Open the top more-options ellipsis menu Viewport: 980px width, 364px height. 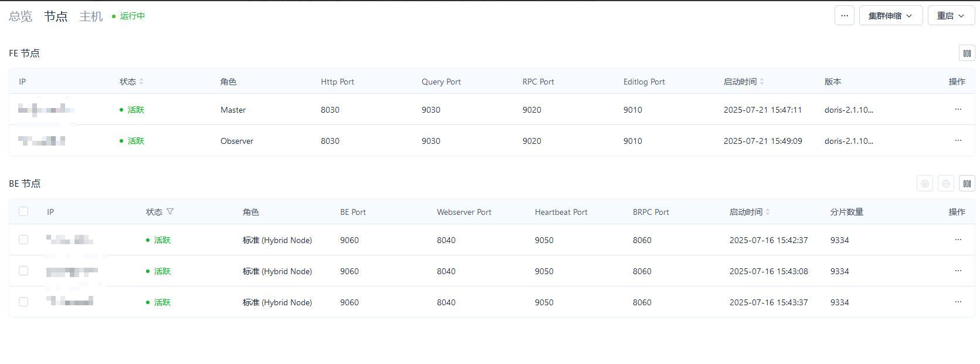tap(844, 16)
